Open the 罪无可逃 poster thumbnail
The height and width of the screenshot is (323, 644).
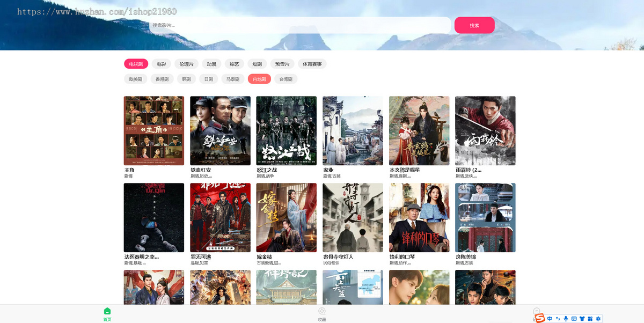tap(220, 218)
